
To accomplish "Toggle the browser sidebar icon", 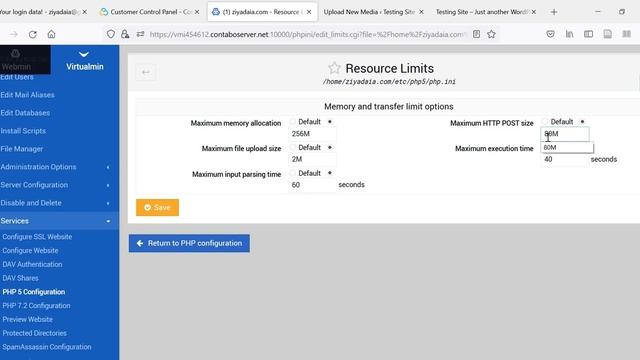I will pyautogui.click(x=588, y=34).
